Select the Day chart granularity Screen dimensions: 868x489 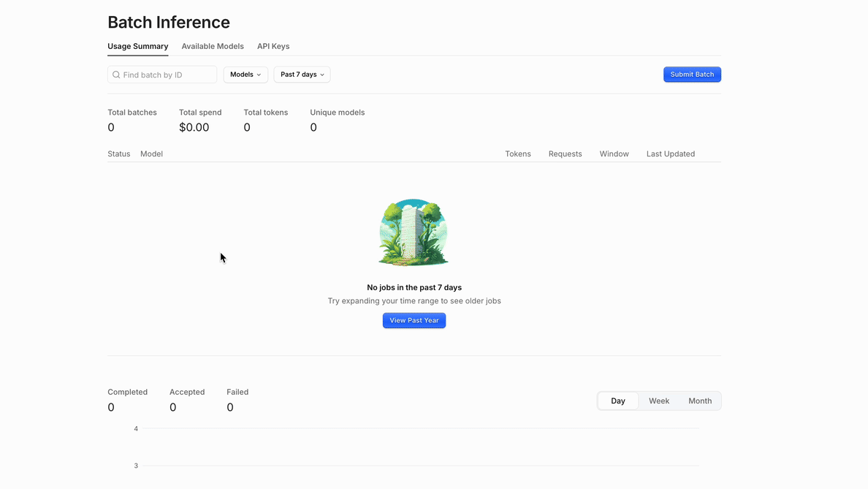click(618, 401)
